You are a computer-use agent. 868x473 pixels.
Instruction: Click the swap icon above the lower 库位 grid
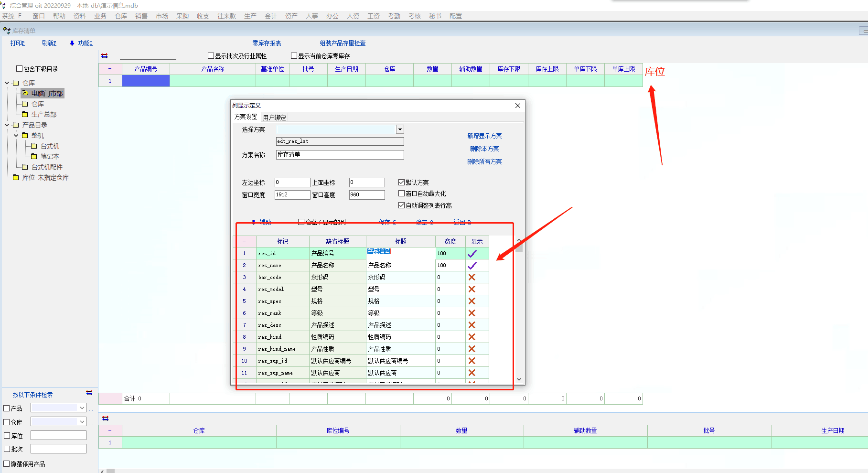pos(106,419)
